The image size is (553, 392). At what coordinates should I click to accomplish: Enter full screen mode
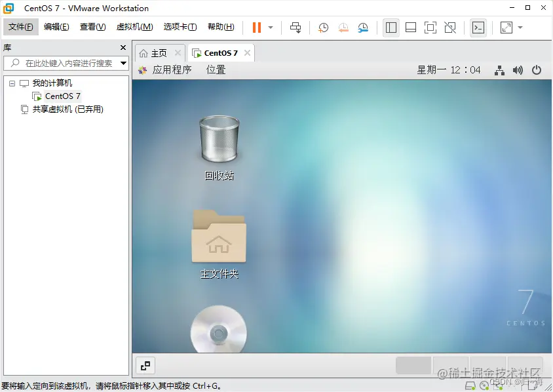click(430, 27)
